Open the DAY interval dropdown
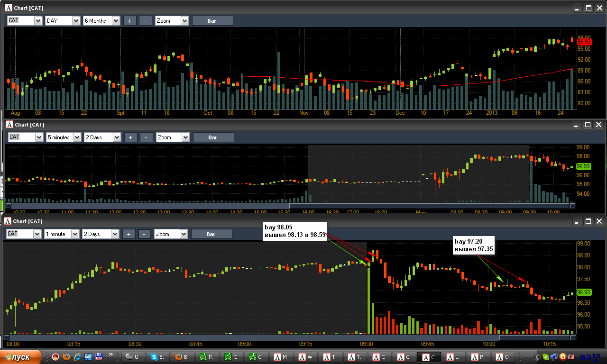 click(63, 20)
